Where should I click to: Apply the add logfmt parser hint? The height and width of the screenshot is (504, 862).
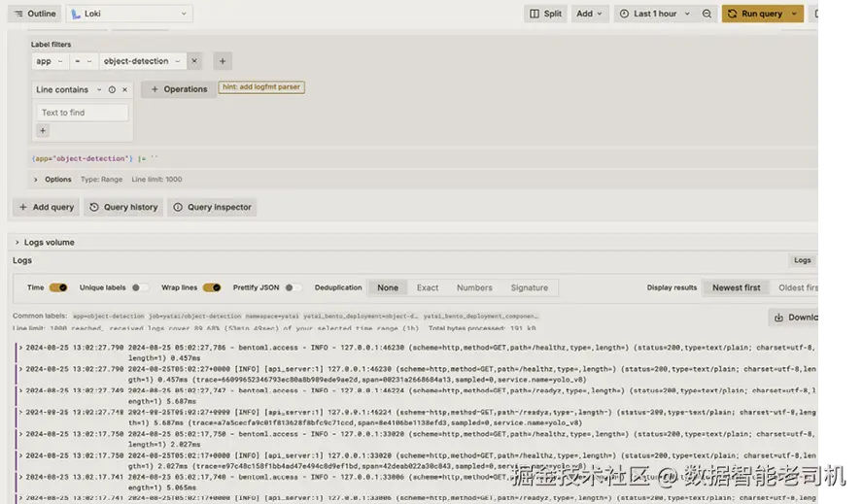click(x=261, y=86)
